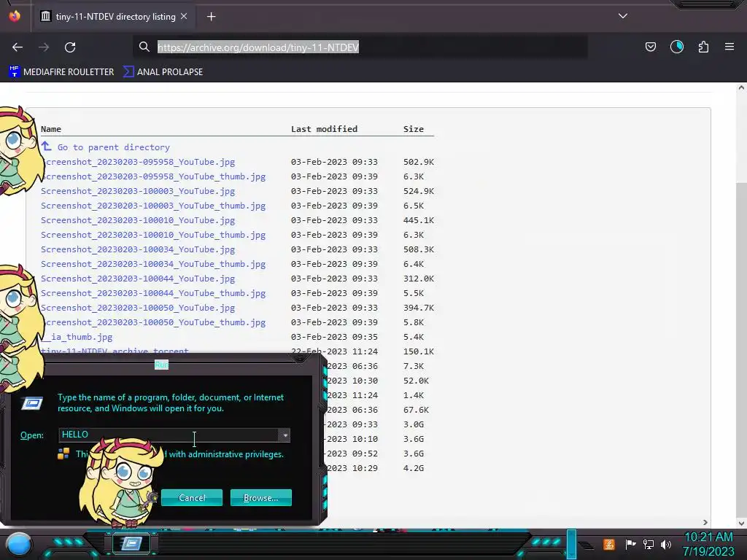This screenshot has height=560, width=747.
Task: Open Screenshot_20230203-100050_YouTube.jpg
Action: tap(138, 308)
